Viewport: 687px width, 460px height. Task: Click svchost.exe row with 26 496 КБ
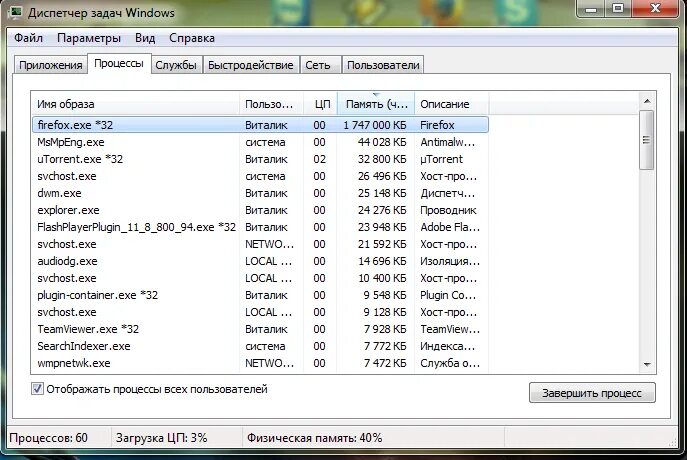260,176
